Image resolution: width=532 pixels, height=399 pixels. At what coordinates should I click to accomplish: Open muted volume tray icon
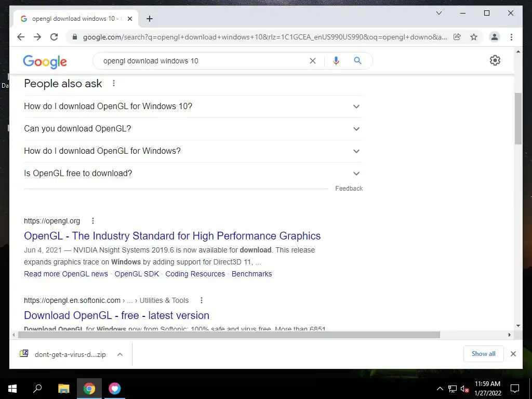coord(464,389)
